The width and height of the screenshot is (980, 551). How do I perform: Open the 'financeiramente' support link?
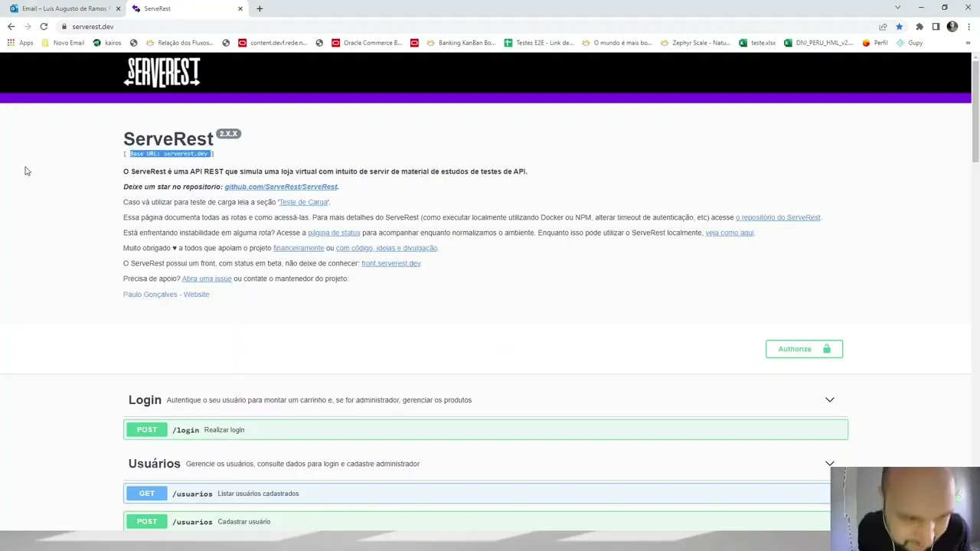pos(299,248)
